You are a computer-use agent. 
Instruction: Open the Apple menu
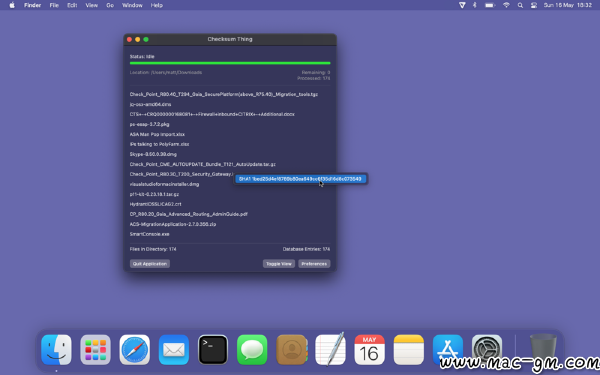click(x=12, y=5)
